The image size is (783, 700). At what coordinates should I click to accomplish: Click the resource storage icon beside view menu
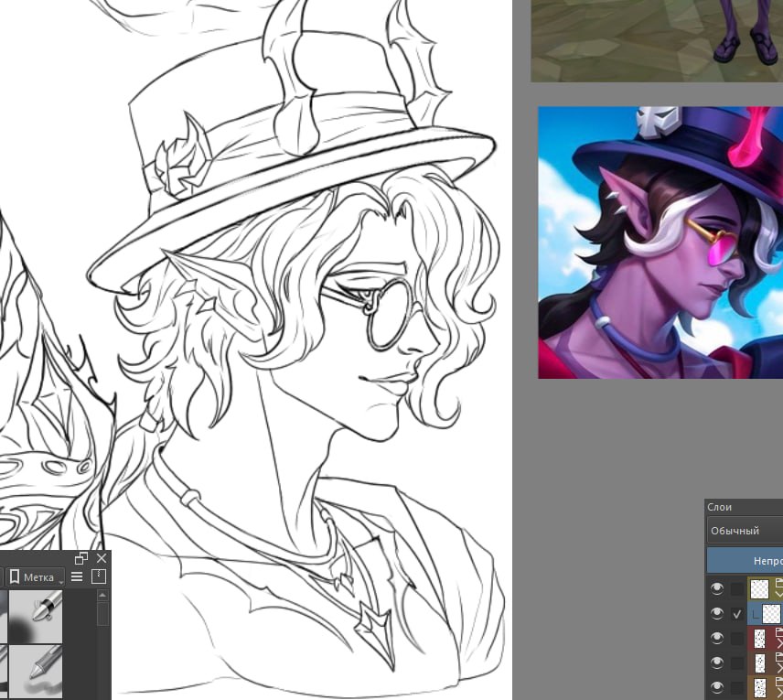click(99, 577)
